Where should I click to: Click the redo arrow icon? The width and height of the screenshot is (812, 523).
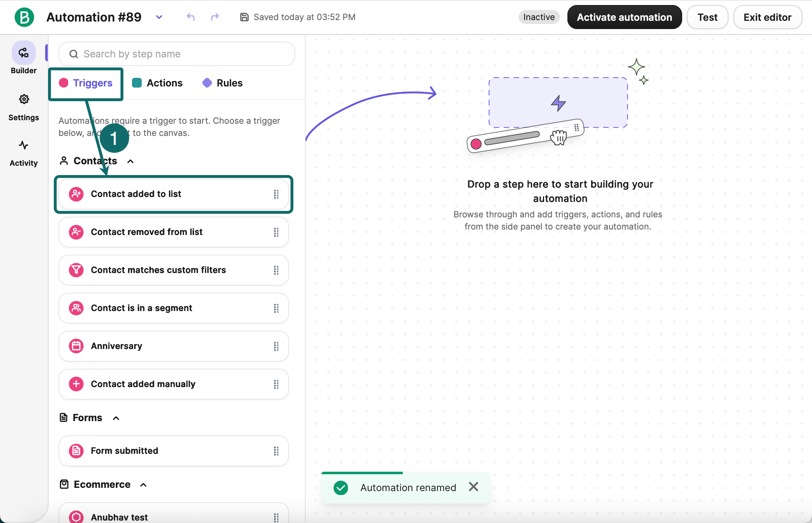pos(215,17)
